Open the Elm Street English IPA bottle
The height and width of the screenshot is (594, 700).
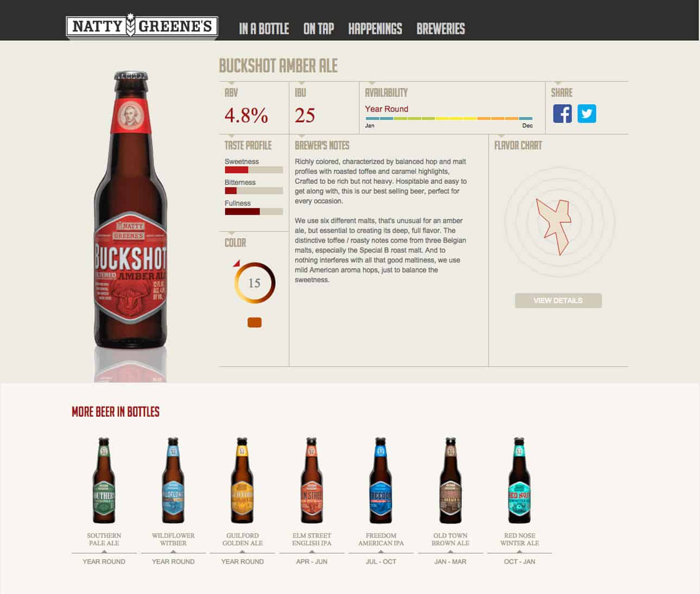point(311,481)
